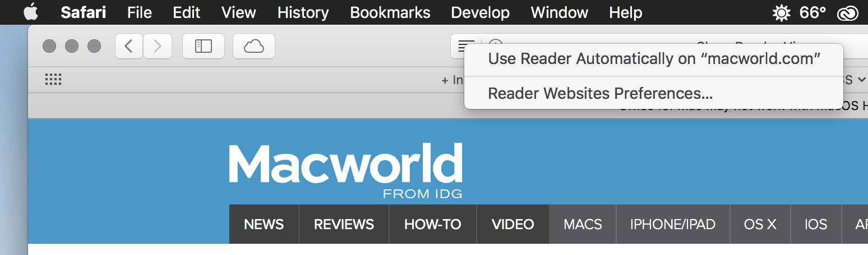Go forward with the Safari forward arrow
The width and height of the screenshot is (868, 255).
158,46
